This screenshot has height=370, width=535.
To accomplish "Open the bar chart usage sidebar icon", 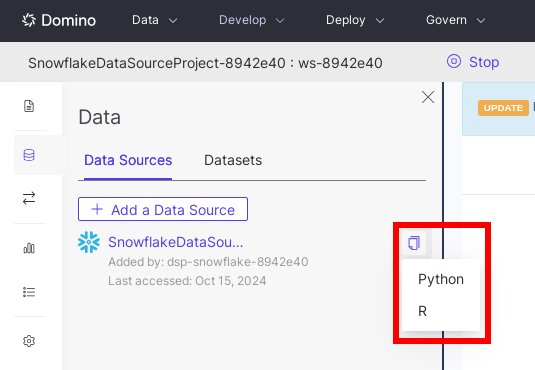I will pyautogui.click(x=29, y=248).
